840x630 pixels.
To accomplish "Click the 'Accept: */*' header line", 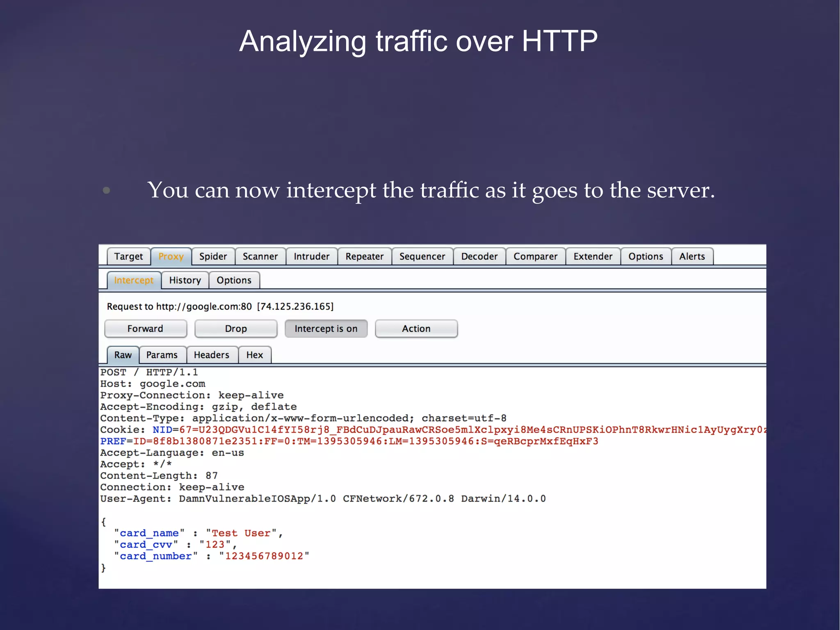I will [136, 464].
